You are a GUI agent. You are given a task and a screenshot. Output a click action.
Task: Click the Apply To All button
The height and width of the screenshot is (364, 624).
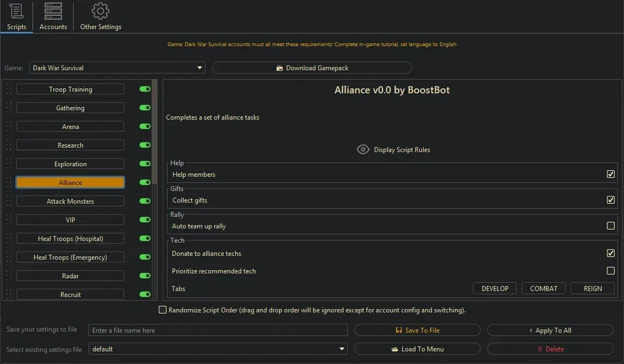(x=550, y=330)
